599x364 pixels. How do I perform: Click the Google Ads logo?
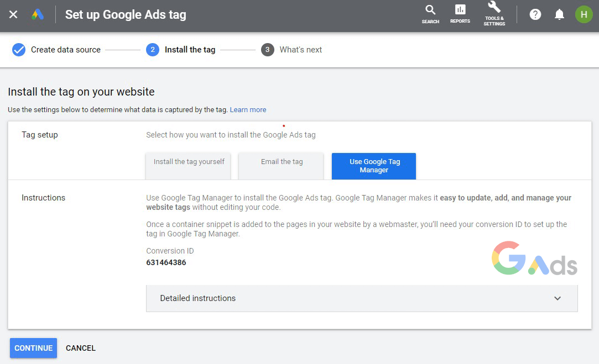[x=37, y=14]
